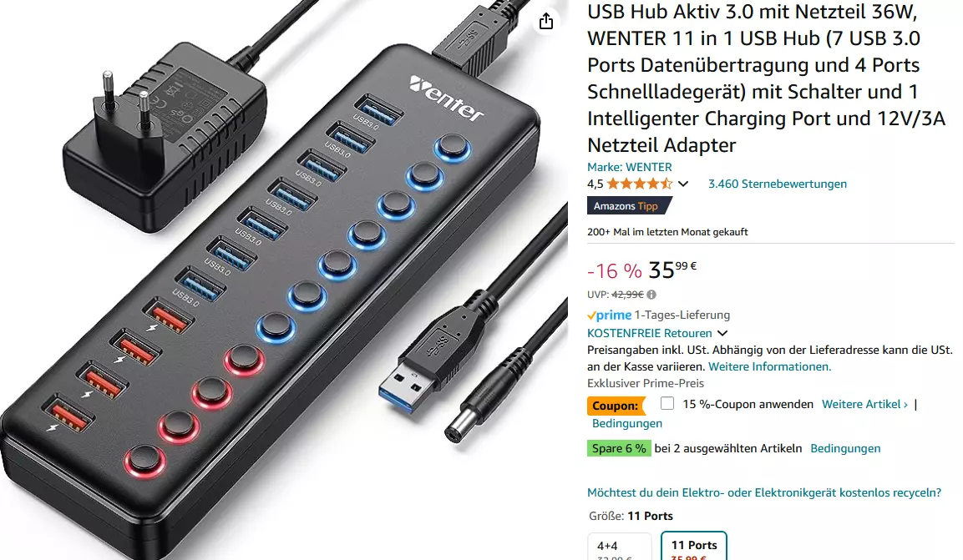Expand the rating breakdown chevron

coord(683,184)
